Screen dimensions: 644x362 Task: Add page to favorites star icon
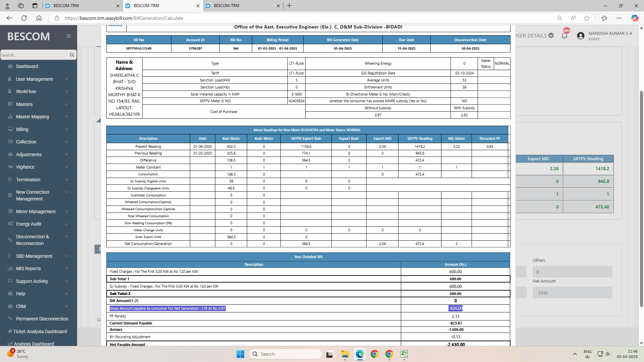pos(587,18)
